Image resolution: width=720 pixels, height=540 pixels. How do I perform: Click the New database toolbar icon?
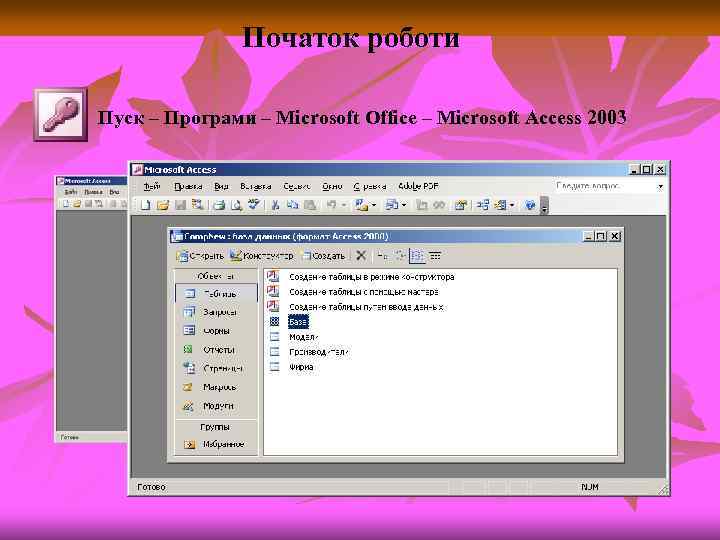(145, 205)
